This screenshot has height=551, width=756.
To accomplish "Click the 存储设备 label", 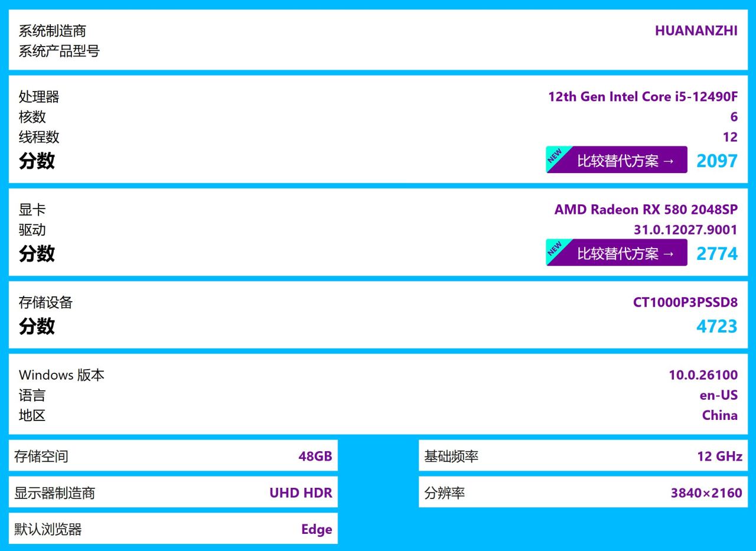I will tap(46, 302).
